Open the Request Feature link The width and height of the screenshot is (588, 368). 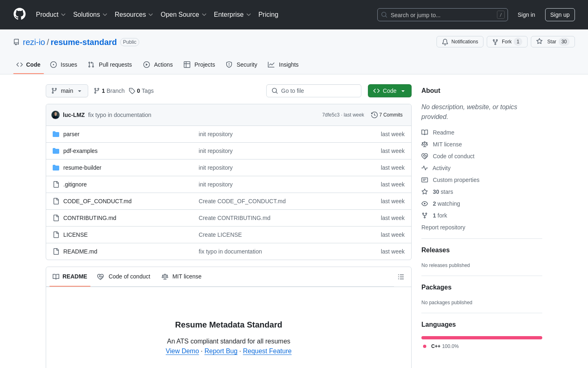[267, 351]
